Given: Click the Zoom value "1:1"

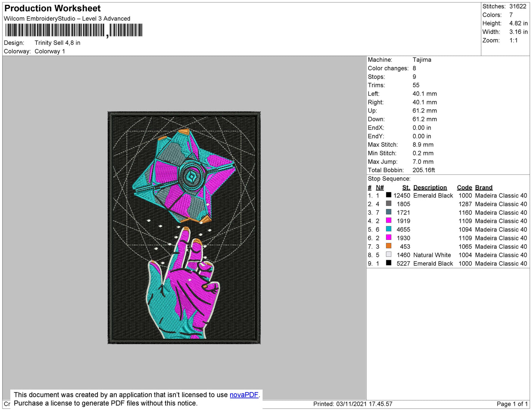Looking at the screenshot, I should pos(514,40).
